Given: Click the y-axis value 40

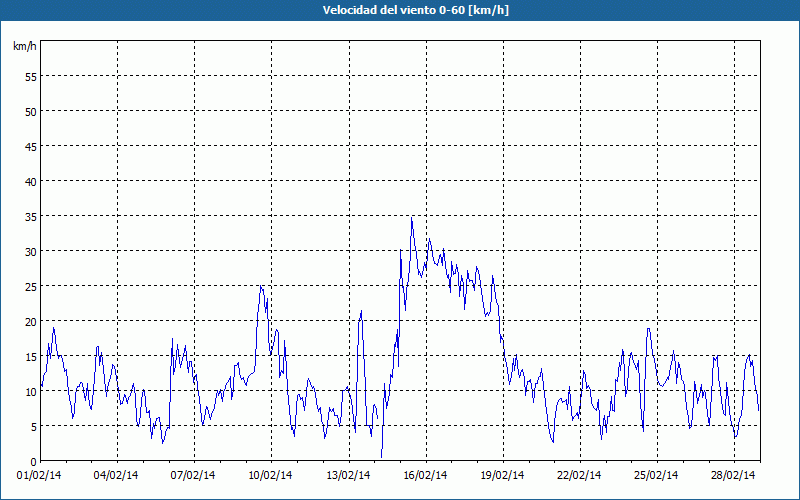Looking at the screenshot, I should click(31, 182).
